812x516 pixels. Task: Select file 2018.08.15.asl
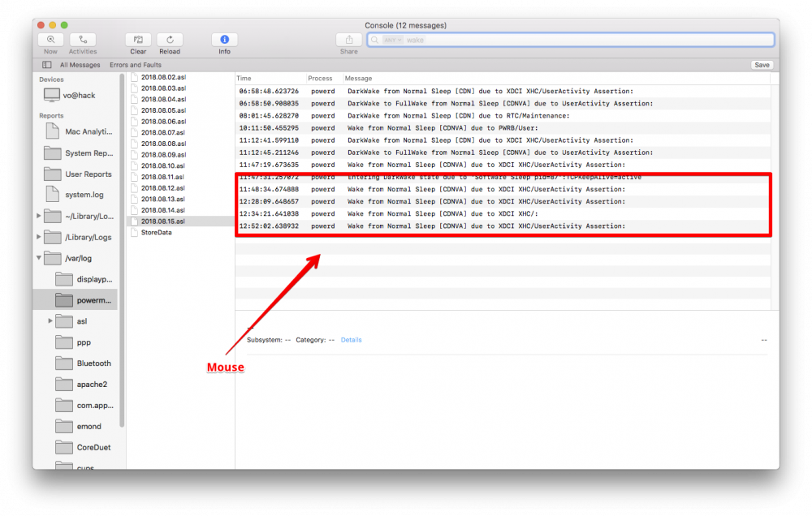[180, 221]
